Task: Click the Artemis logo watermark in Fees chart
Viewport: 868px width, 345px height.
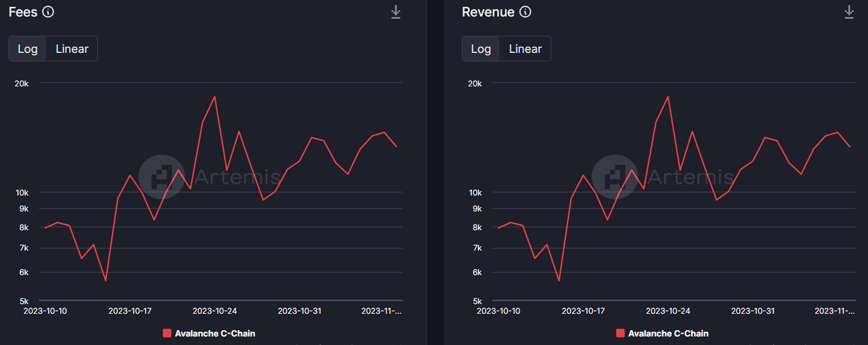Action: 162,177
